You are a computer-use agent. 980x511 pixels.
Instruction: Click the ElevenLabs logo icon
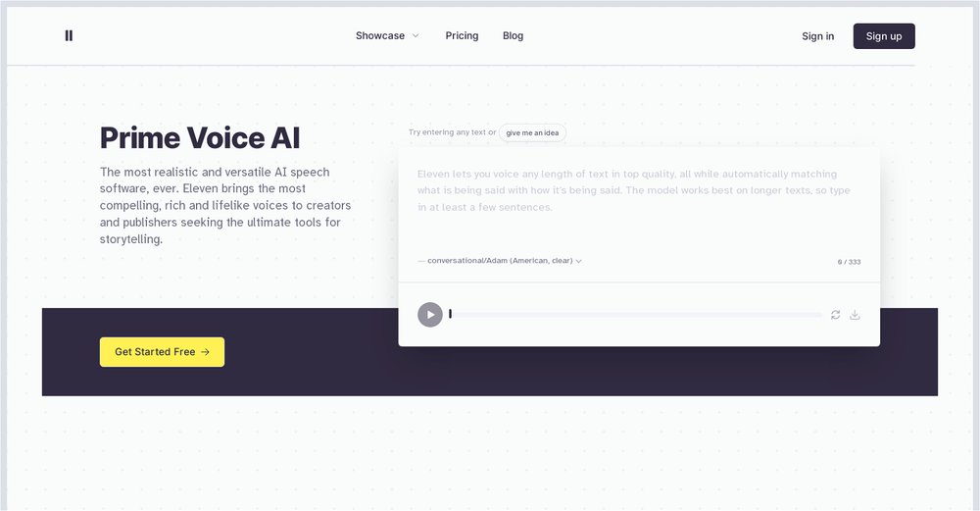(69, 35)
